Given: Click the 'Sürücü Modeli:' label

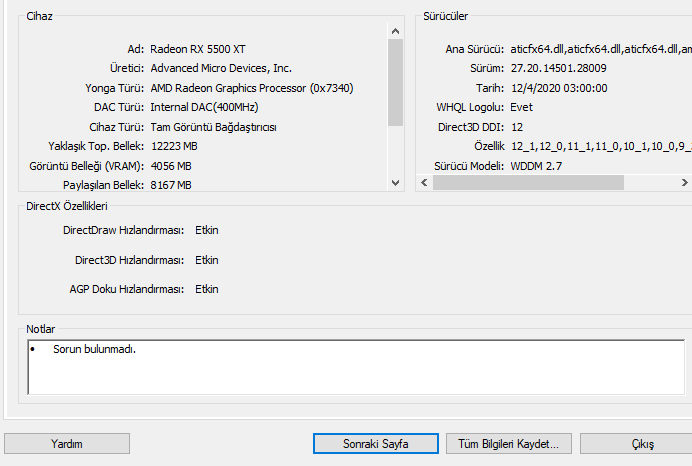Looking at the screenshot, I should pyautogui.click(x=469, y=166).
